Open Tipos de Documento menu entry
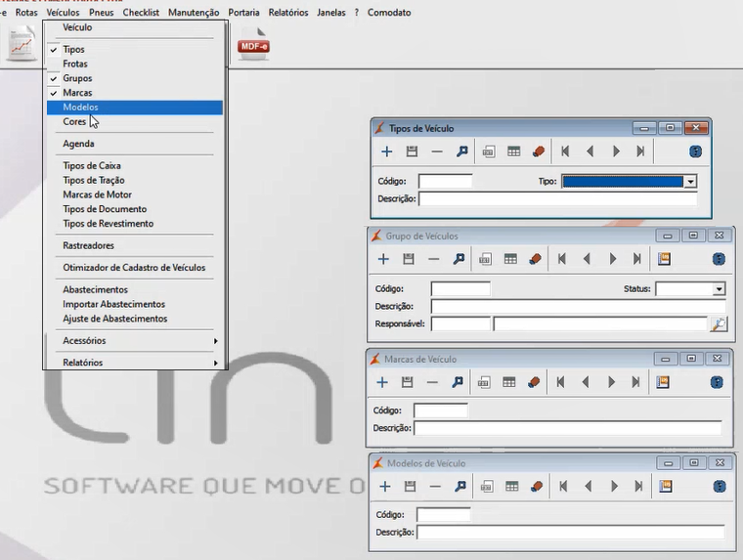This screenshot has width=743, height=560. click(135, 209)
